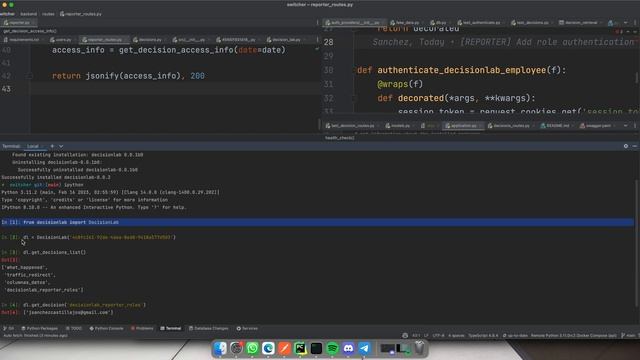Switch to the models.py editor tab
Screen dimensions: 640x360
point(400,125)
